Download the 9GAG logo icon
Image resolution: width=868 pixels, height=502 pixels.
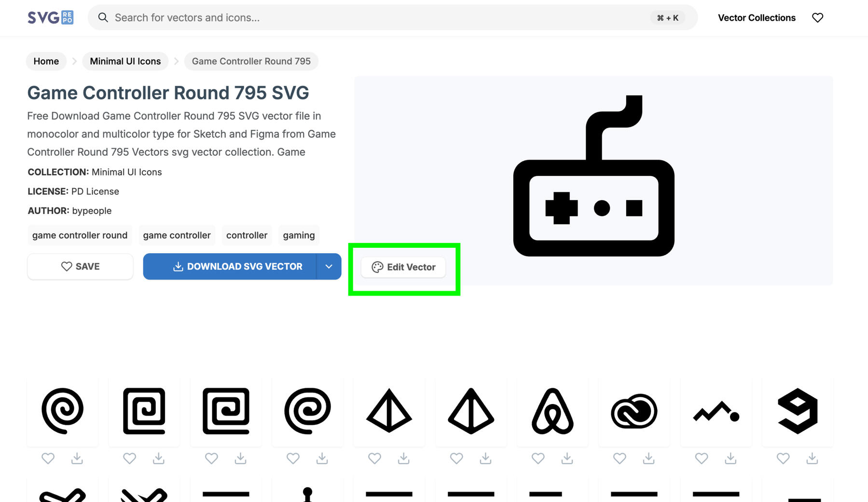click(812, 458)
